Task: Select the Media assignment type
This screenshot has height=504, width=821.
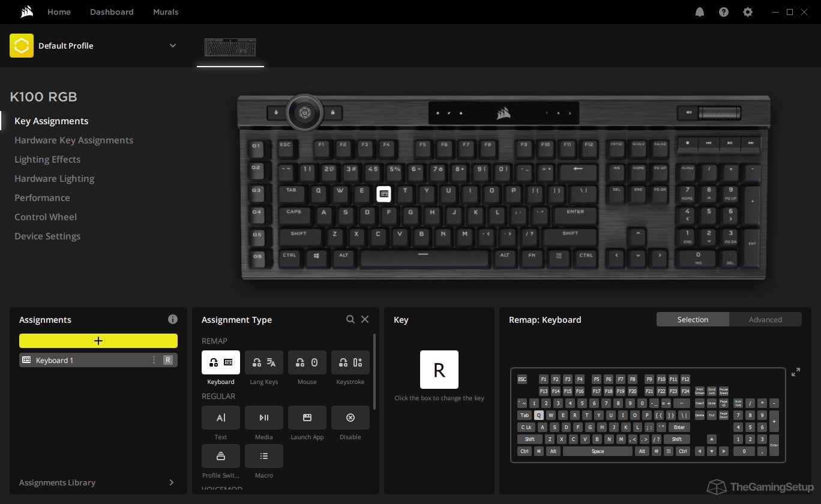Action: point(263,418)
